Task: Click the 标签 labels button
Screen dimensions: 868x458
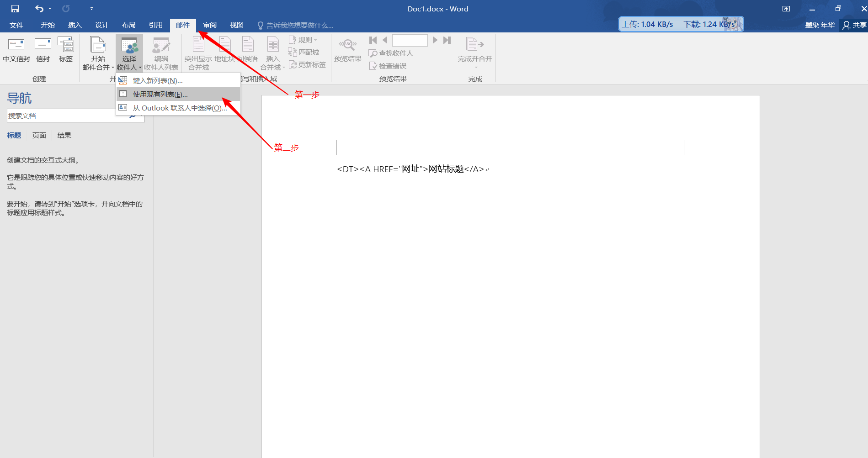Action: 66,50
